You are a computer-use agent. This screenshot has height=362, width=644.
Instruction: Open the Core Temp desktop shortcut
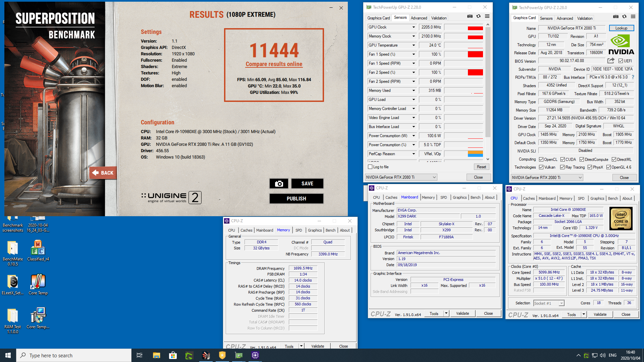(x=38, y=285)
